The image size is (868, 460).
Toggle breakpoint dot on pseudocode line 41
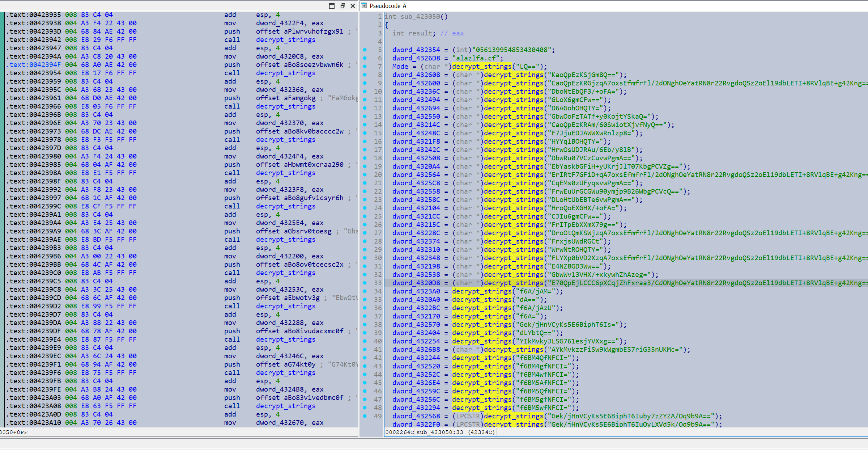tap(365, 350)
